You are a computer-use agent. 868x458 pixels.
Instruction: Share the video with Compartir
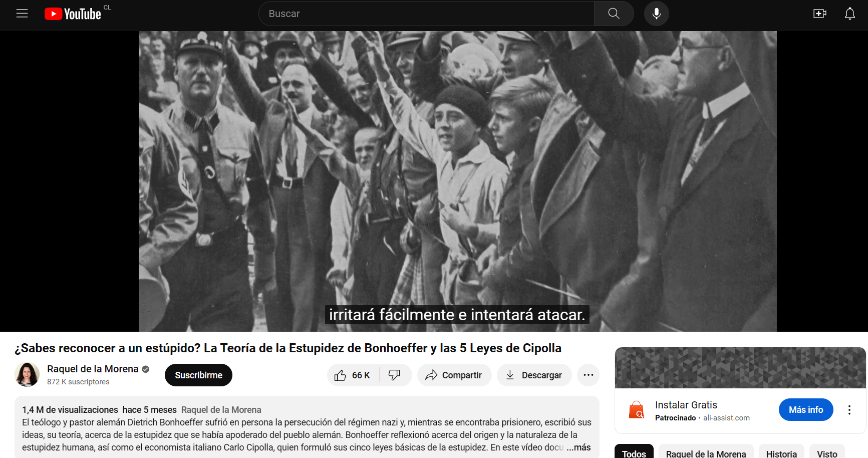[x=454, y=375]
